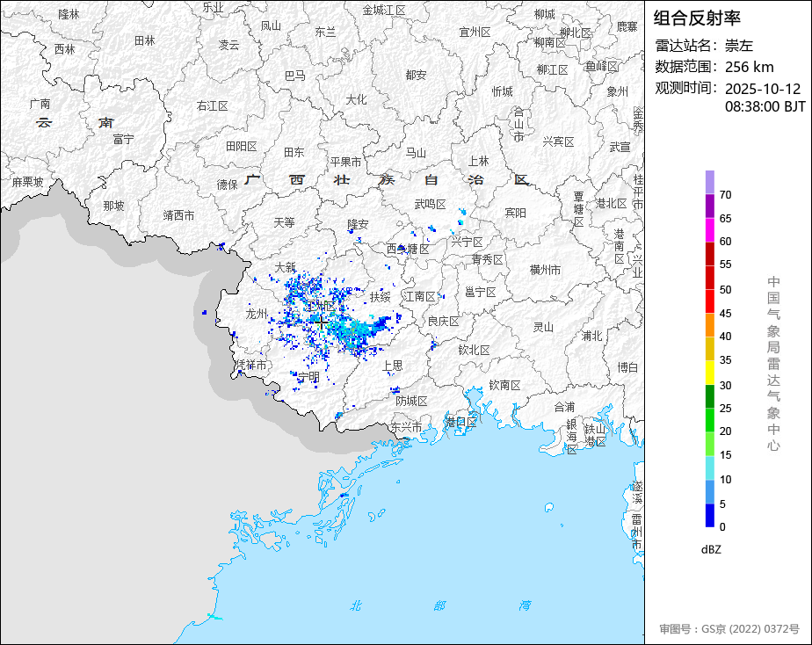Image resolution: width=812 pixels, height=645 pixels.
Task: Click the 横州市 map label
Action: 546,270
